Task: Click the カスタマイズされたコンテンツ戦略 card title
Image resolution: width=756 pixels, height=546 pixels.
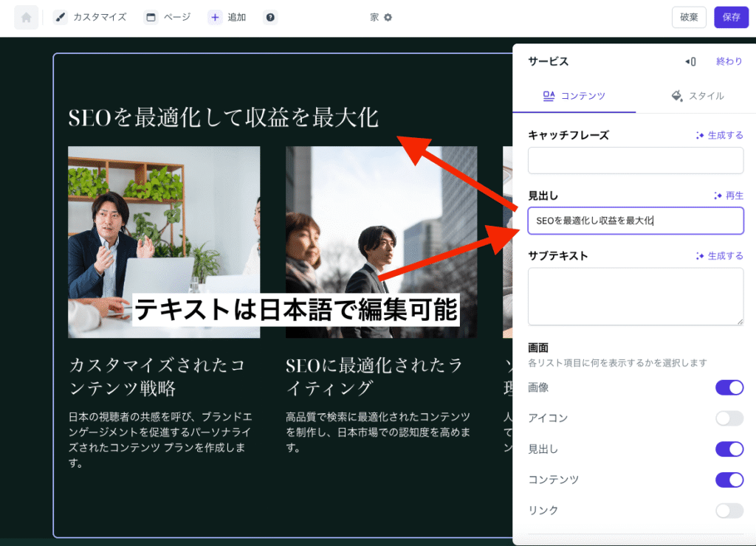Action: [x=157, y=376]
